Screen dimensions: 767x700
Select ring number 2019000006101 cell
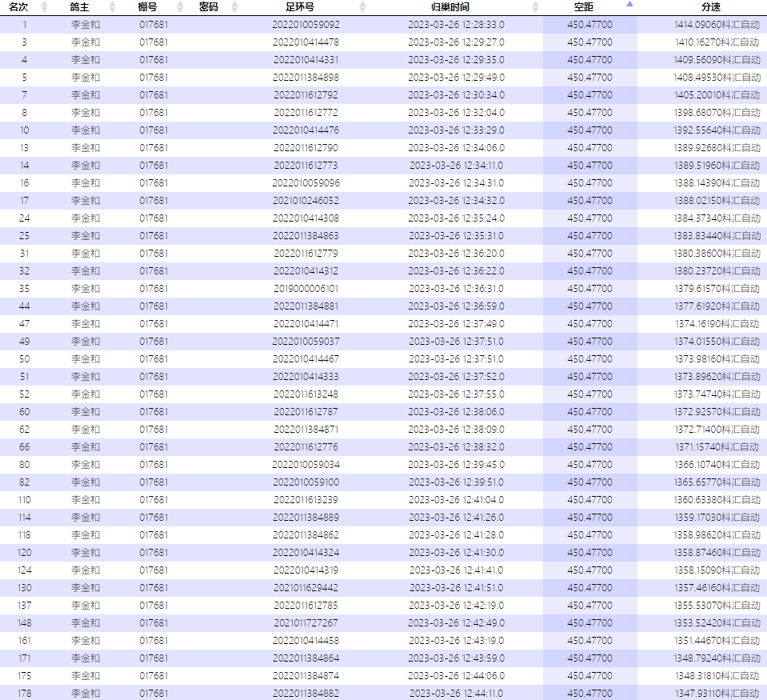coord(306,289)
